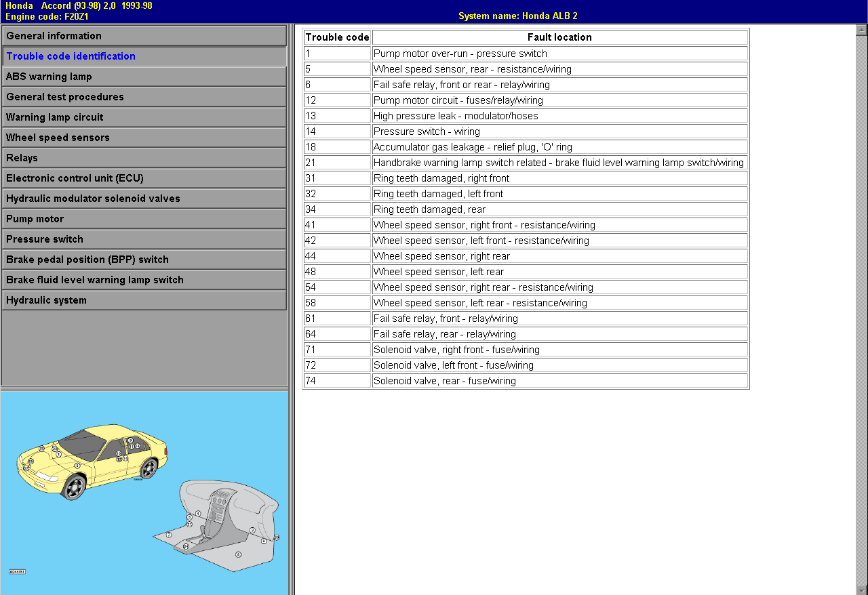This screenshot has height=595, width=868.
Task: Click the Honda Accord (93-98) title text
Action: [79, 5]
